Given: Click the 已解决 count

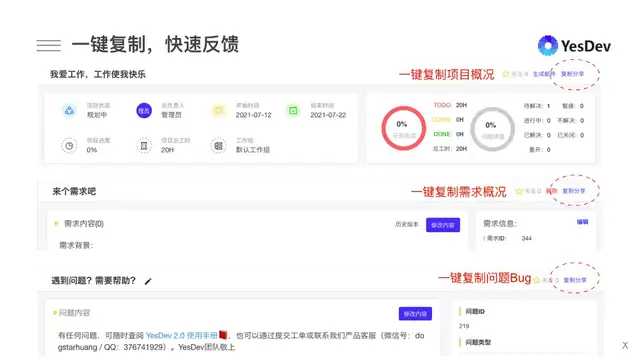Looking at the screenshot, I should (549, 135).
